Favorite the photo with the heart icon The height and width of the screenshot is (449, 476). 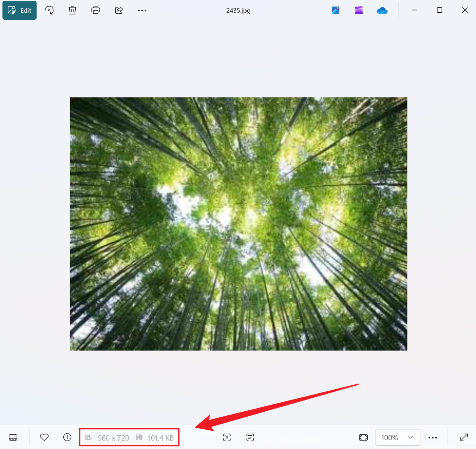(44, 437)
